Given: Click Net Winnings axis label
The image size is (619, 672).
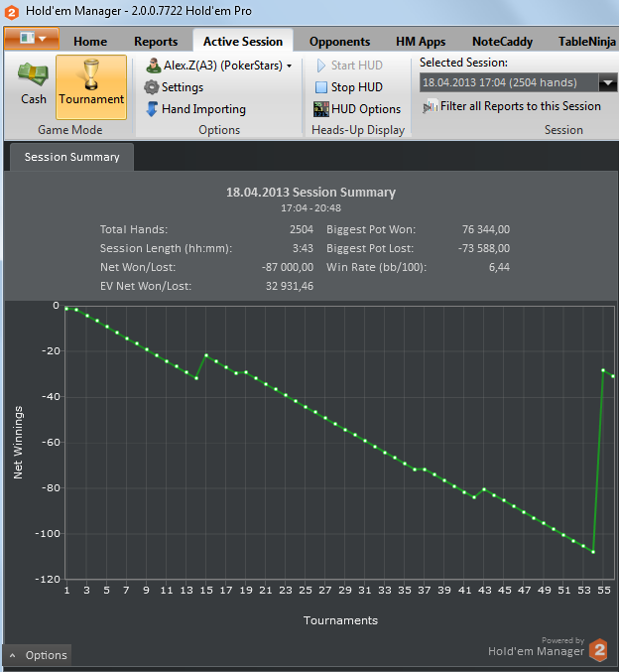Looking at the screenshot, I should (18, 443).
